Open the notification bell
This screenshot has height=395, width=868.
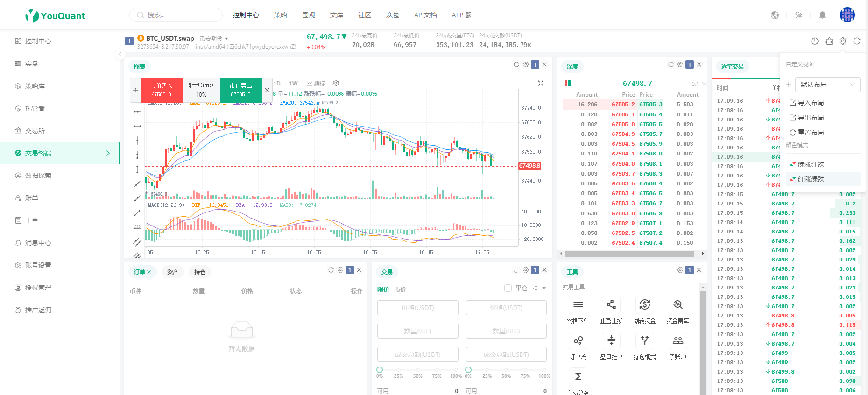(822, 15)
